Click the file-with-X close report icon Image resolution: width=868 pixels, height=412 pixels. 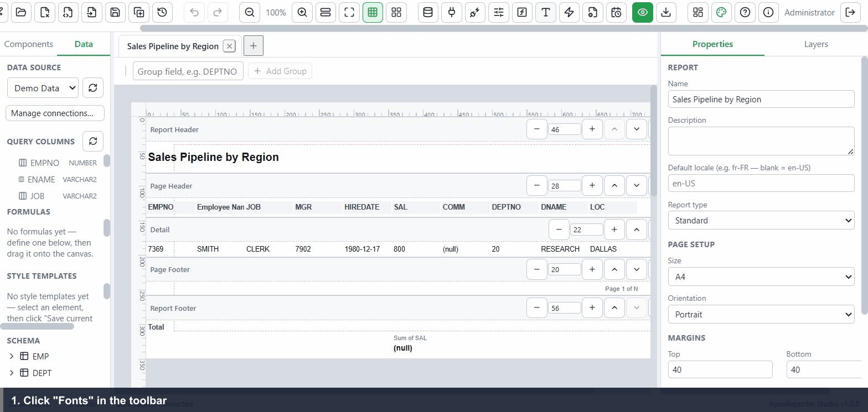45,12
